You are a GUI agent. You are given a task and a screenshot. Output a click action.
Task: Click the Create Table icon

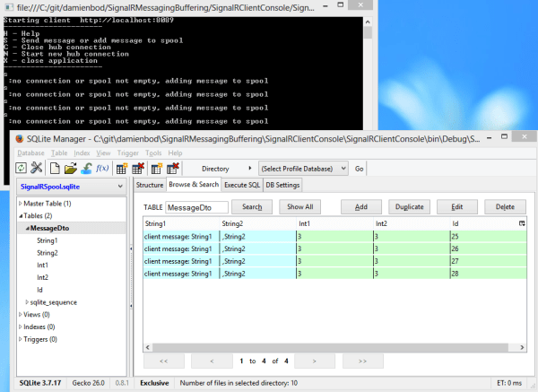coord(121,169)
